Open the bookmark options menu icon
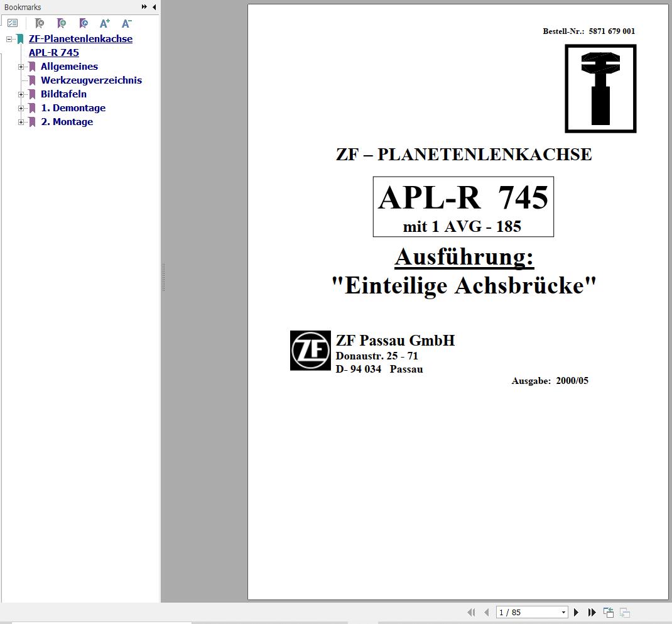 [x=13, y=23]
